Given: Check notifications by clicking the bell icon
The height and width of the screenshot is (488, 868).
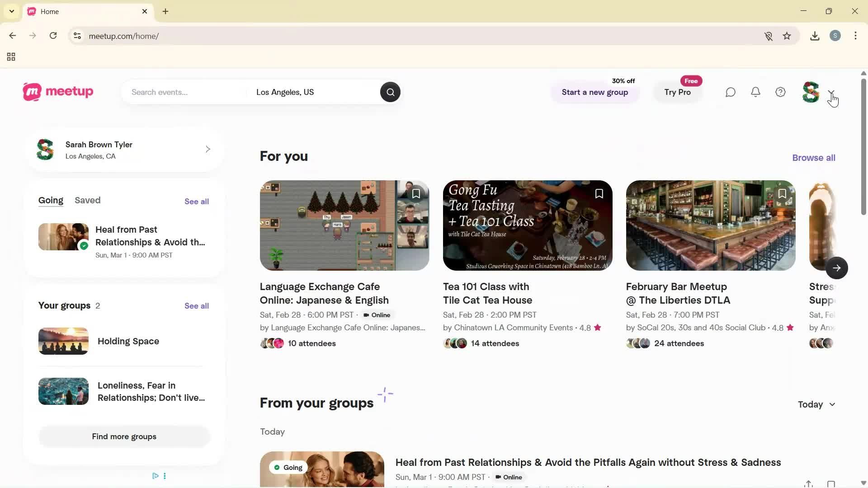Looking at the screenshot, I should pos(755,92).
